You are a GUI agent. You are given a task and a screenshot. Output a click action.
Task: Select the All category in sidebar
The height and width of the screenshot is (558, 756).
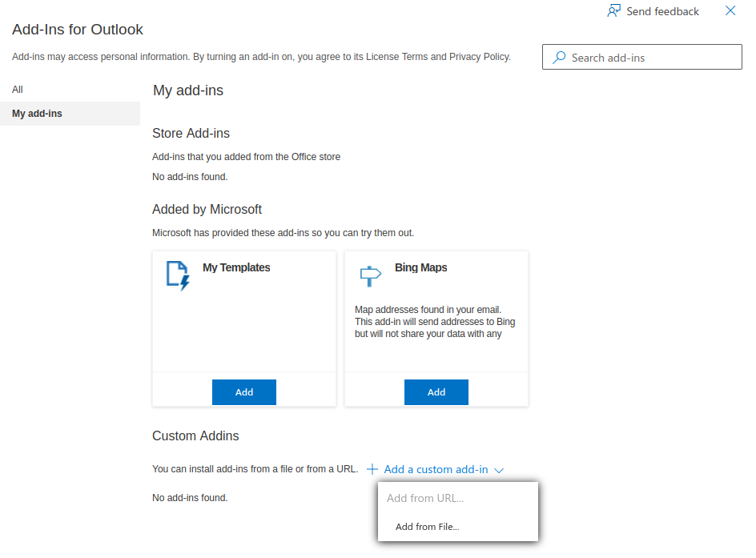(18, 90)
